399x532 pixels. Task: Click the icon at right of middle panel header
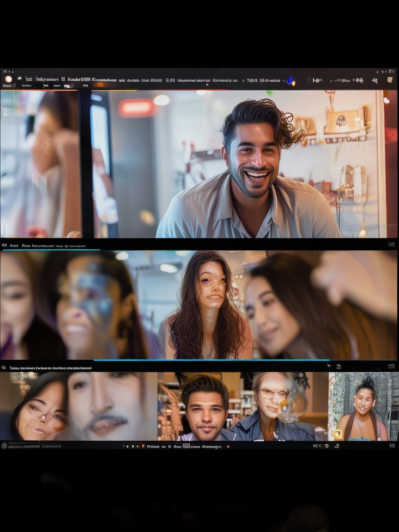pos(391,244)
